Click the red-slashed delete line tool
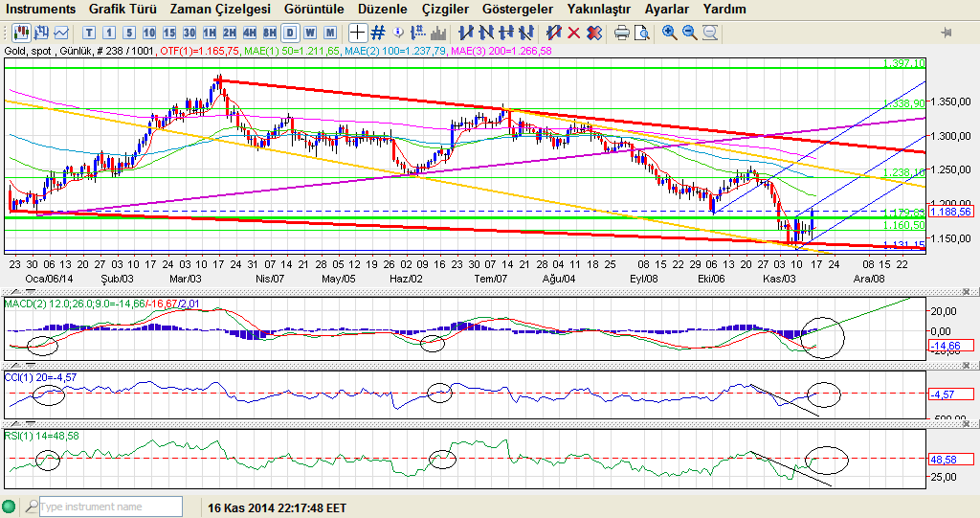Image resolution: width=980 pixels, height=518 pixels. click(553, 33)
